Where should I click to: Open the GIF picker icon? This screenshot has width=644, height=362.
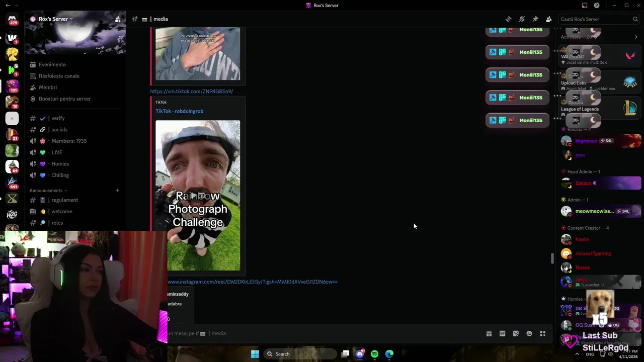tap(502, 333)
